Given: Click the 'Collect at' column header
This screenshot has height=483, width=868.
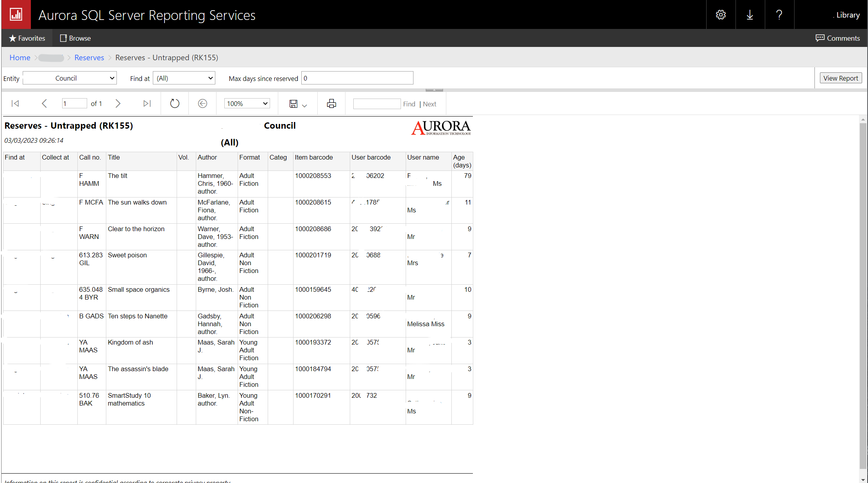Looking at the screenshot, I should tap(55, 157).
